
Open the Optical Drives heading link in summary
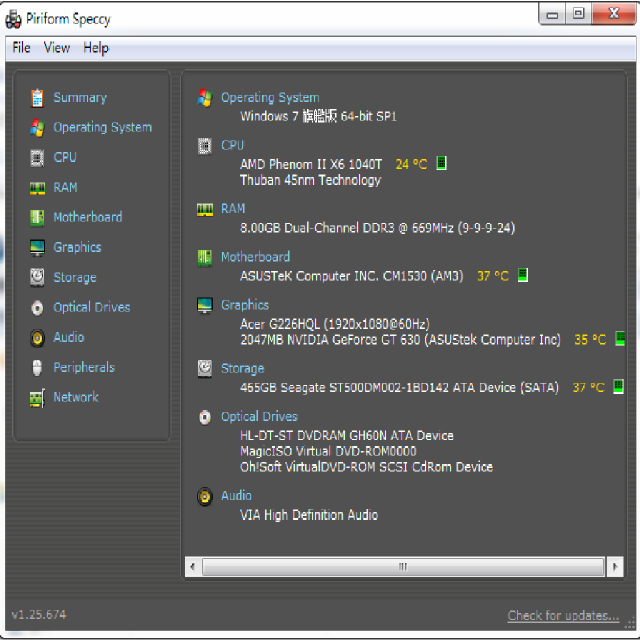tap(259, 417)
